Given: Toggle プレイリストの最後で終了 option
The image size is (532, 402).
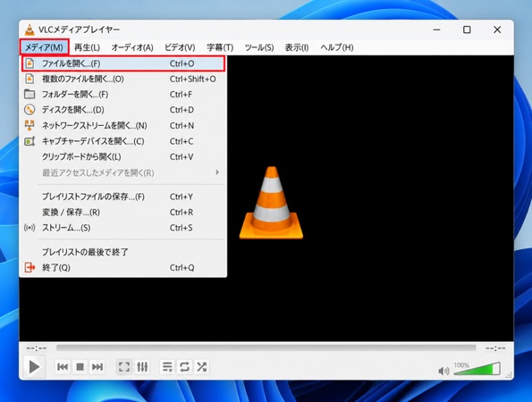Looking at the screenshot, I should (x=123, y=252).
